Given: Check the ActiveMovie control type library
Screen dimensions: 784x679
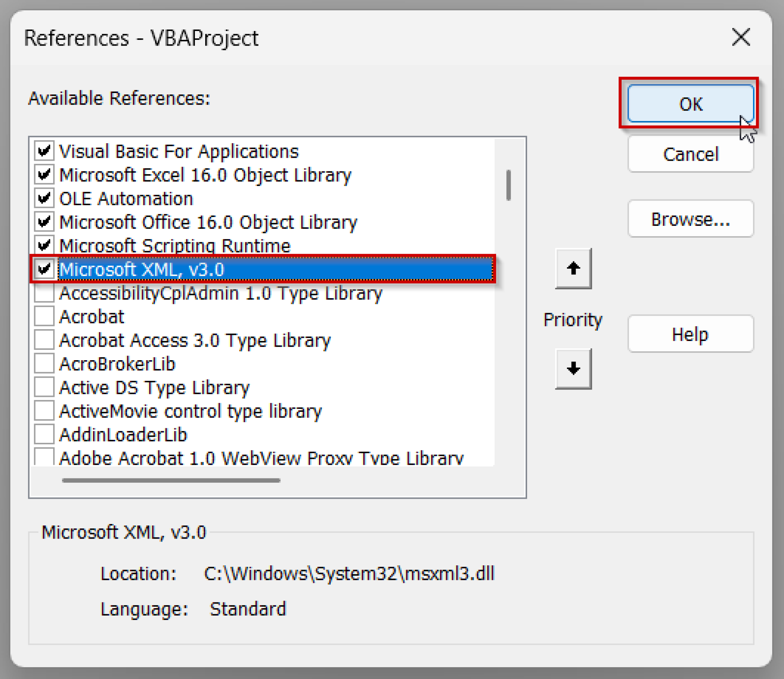Looking at the screenshot, I should tap(44, 411).
